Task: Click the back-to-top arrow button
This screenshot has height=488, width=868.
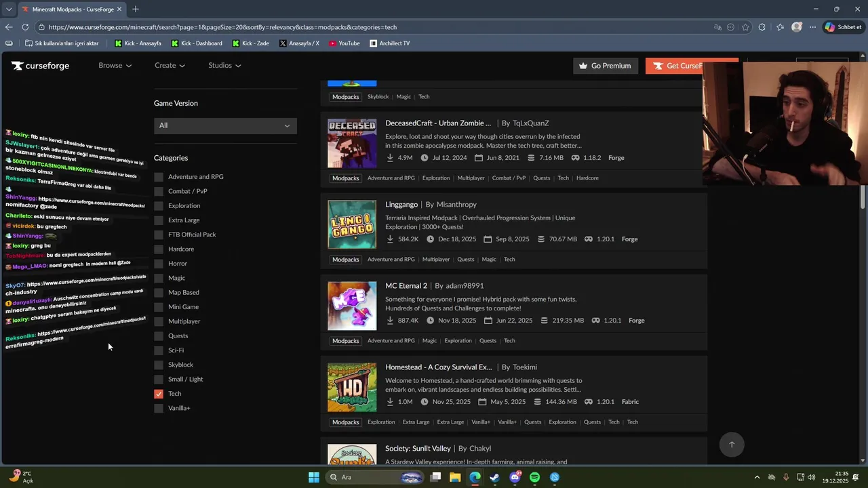Action: click(732, 445)
